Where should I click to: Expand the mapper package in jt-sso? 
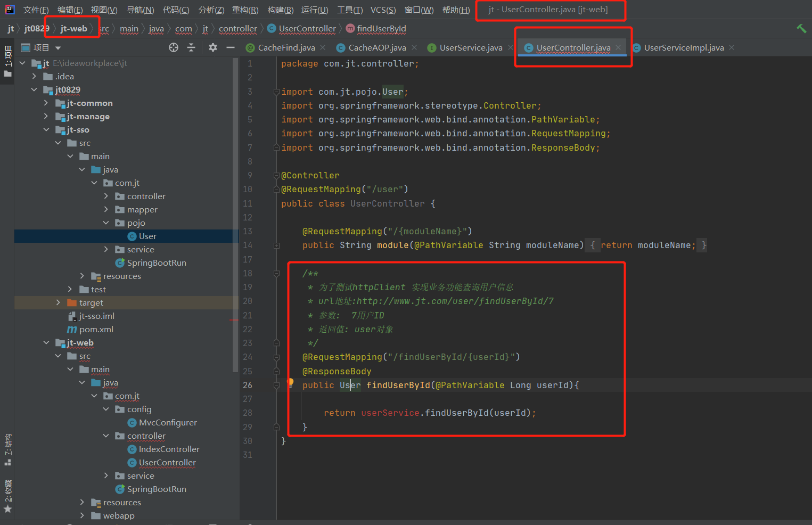click(x=106, y=209)
